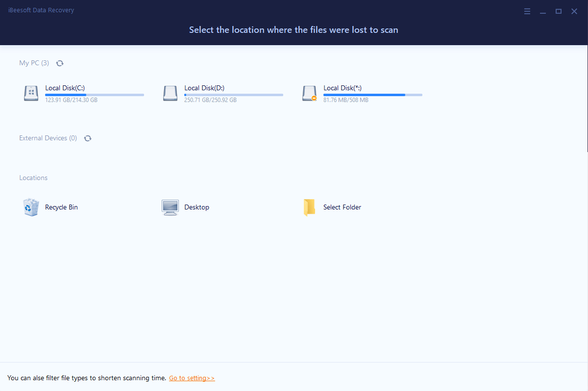Click the Recycle Bin icon
Image resolution: width=588 pixels, height=391 pixels.
click(31, 207)
